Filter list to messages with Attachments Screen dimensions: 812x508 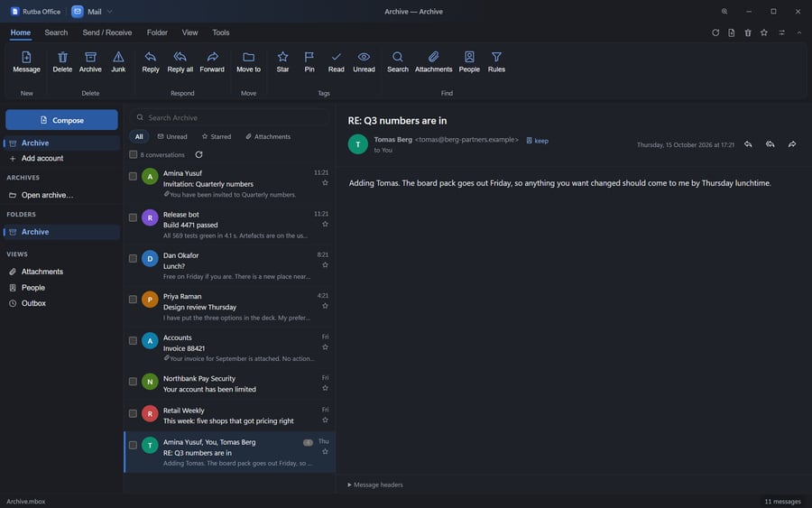[268, 137]
